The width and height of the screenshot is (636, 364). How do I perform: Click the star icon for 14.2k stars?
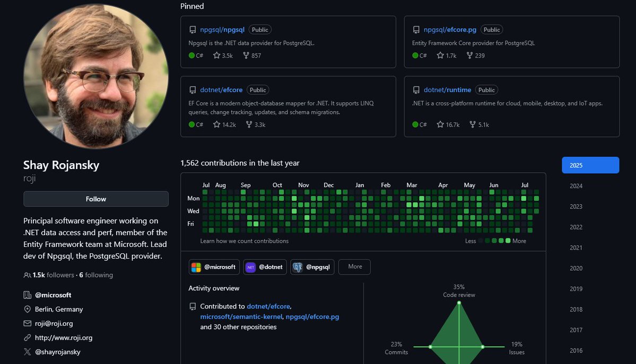click(216, 125)
